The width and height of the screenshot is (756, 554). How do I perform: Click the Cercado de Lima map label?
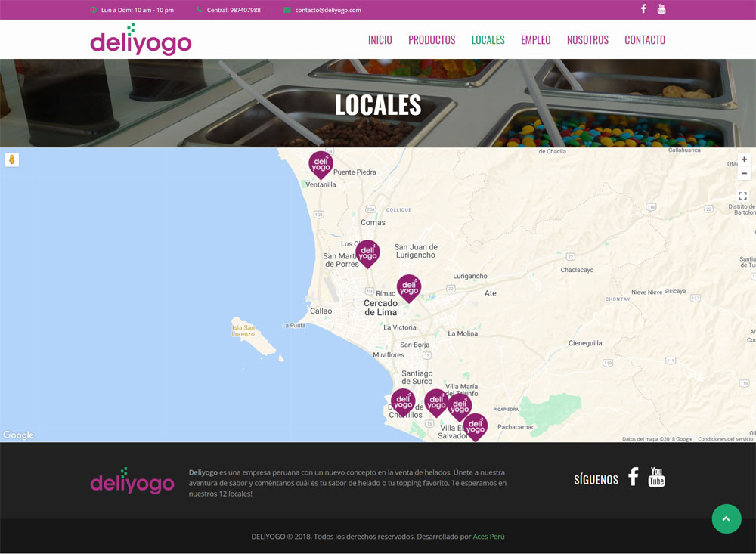pyautogui.click(x=380, y=308)
